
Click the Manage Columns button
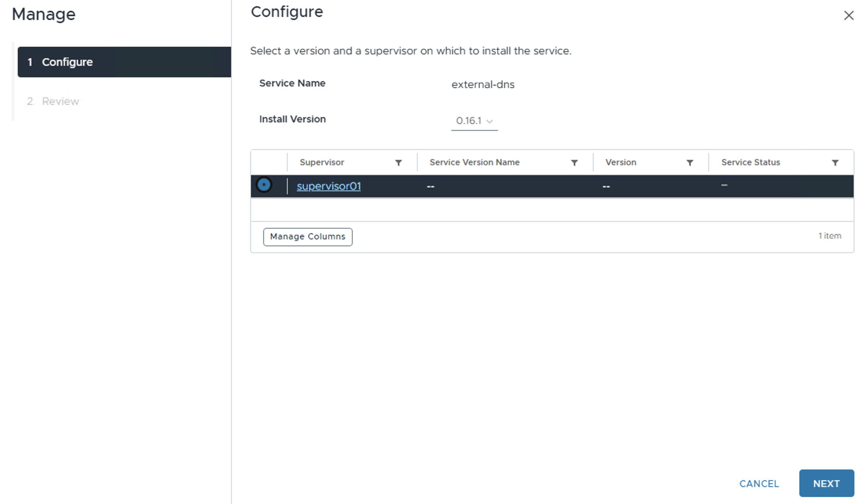(308, 237)
